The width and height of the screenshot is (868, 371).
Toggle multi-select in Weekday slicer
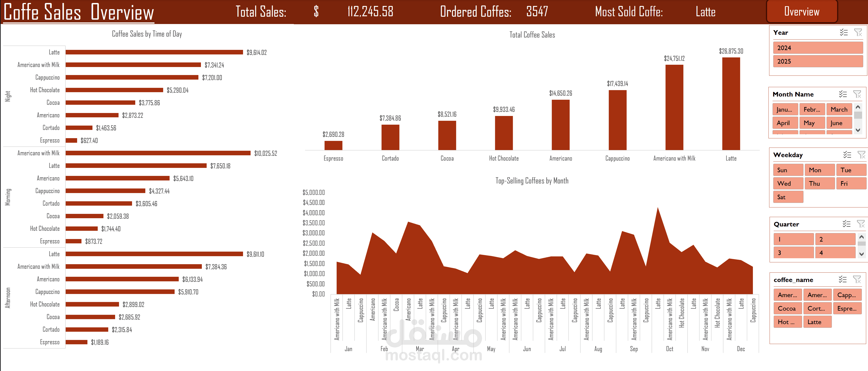(847, 155)
